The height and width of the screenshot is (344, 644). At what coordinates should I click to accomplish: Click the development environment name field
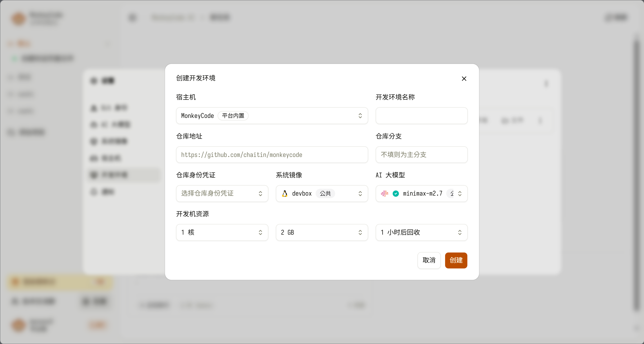(421, 116)
